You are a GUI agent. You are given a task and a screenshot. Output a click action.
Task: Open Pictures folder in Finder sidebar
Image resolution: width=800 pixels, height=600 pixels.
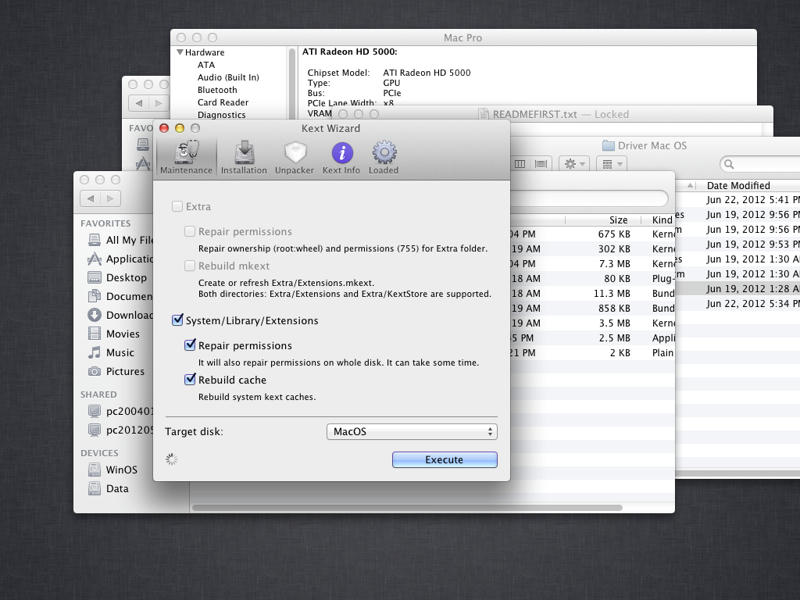[116, 371]
